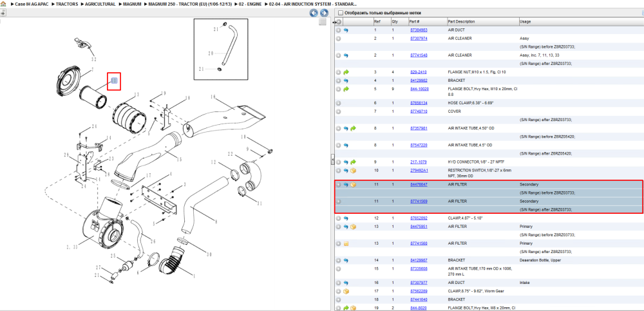Click the blue arrow icon for CLAMP 87652892

pyautogui.click(x=346, y=218)
